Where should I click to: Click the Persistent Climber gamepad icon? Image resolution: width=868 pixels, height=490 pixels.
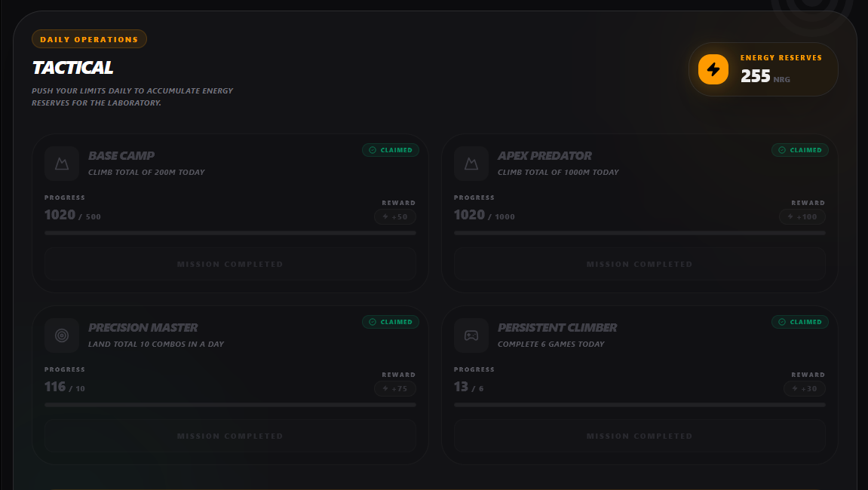tap(471, 335)
